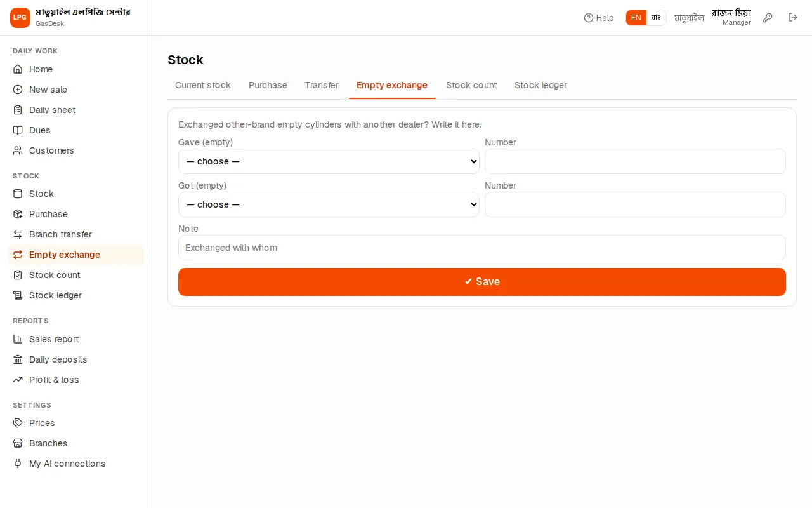Click the Prices tag icon

(x=18, y=423)
